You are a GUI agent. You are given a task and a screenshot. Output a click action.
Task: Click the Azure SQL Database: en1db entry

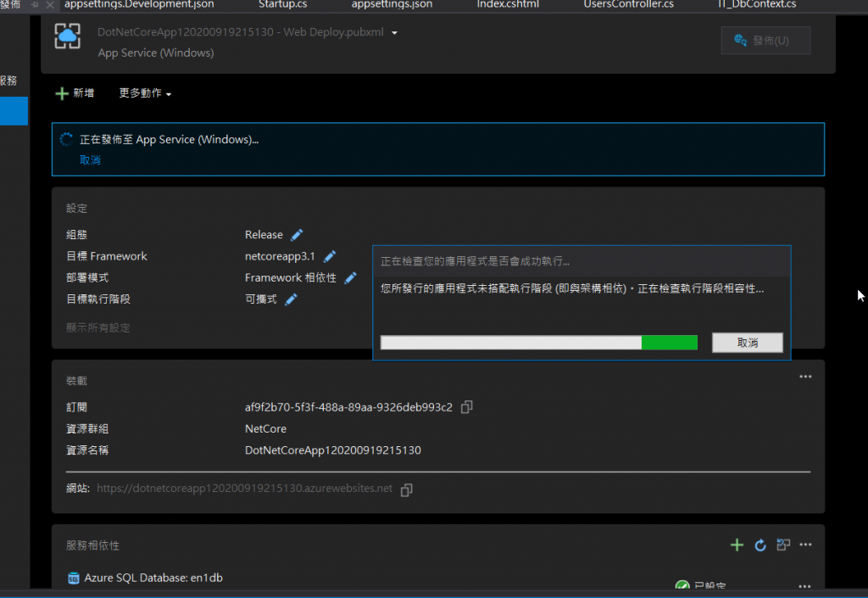pos(153,578)
